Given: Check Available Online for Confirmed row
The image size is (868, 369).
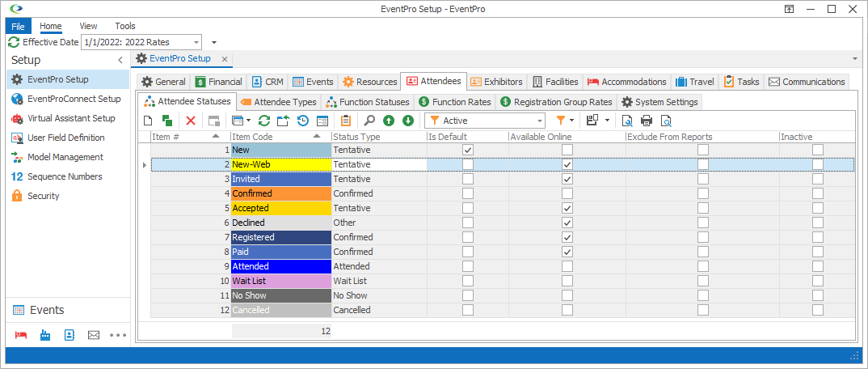Looking at the screenshot, I should (567, 193).
